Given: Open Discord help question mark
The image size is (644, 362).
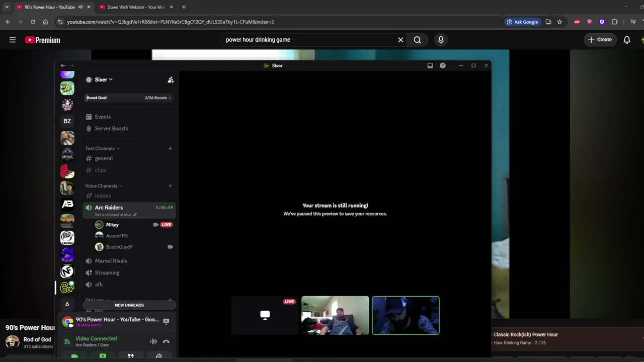Looking at the screenshot, I should (x=443, y=65).
